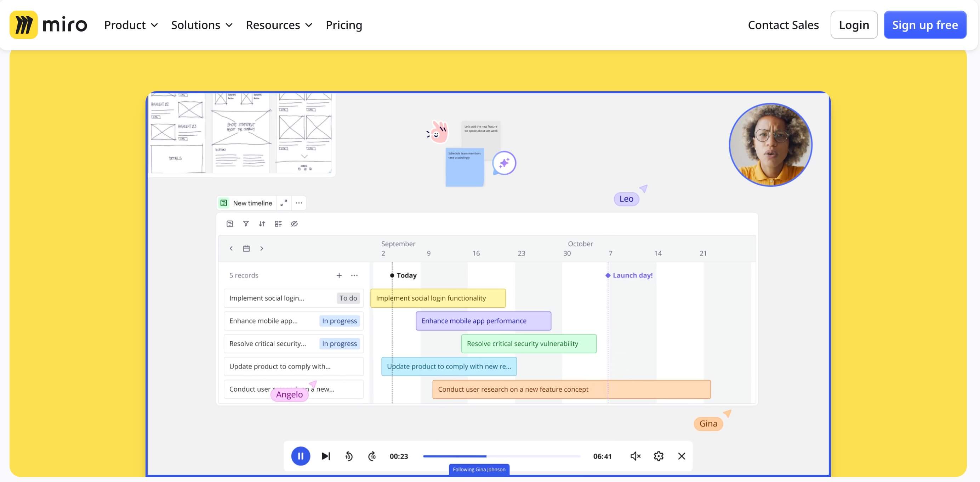Image resolution: width=980 pixels, height=482 pixels.
Task: Click the orange Conduct user research bar
Action: pyautogui.click(x=571, y=389)
